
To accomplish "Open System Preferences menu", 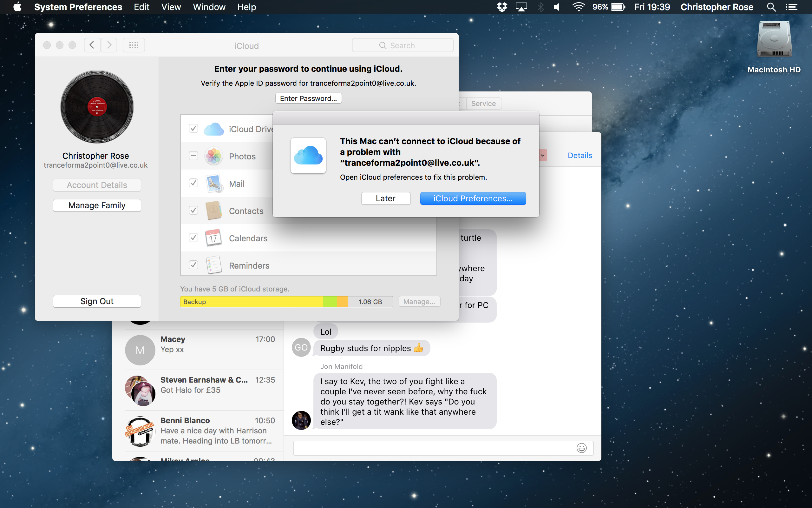I will tap(78, 7).
